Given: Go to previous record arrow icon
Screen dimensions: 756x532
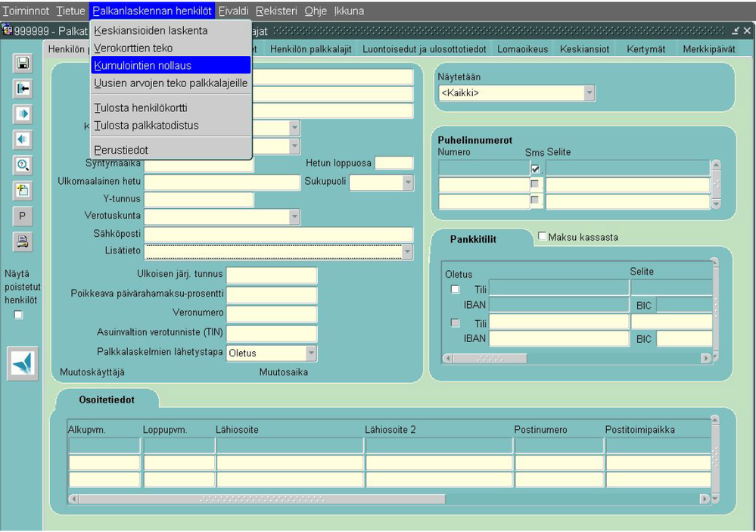Looking at the screenshot, I should coord(22,140).
